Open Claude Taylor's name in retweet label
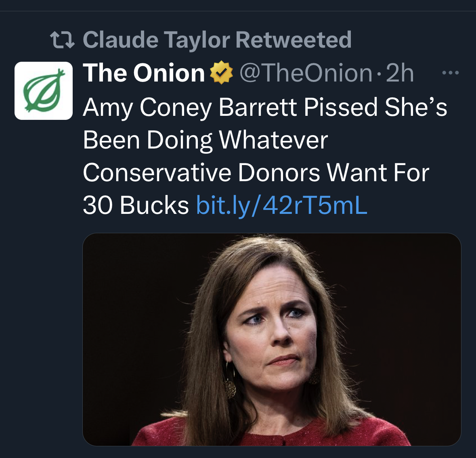This screenshot has width=476, height=458. point(156,40)
